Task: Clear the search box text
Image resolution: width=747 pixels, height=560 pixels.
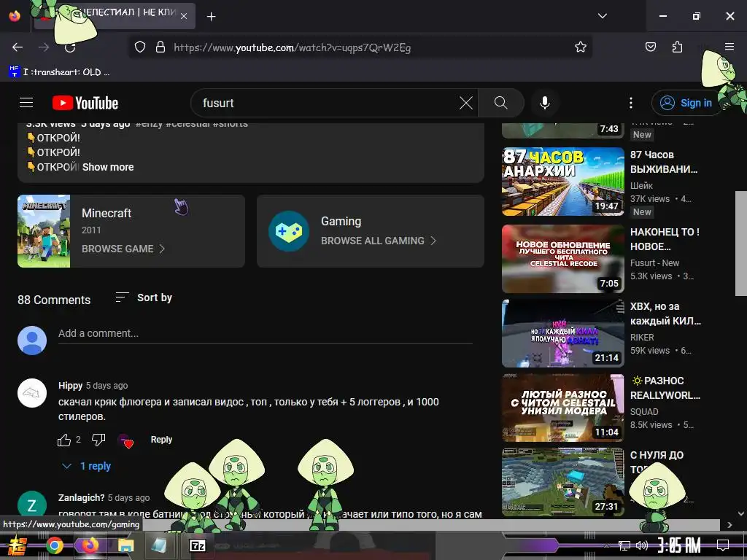Action: [x=466, y=103]
